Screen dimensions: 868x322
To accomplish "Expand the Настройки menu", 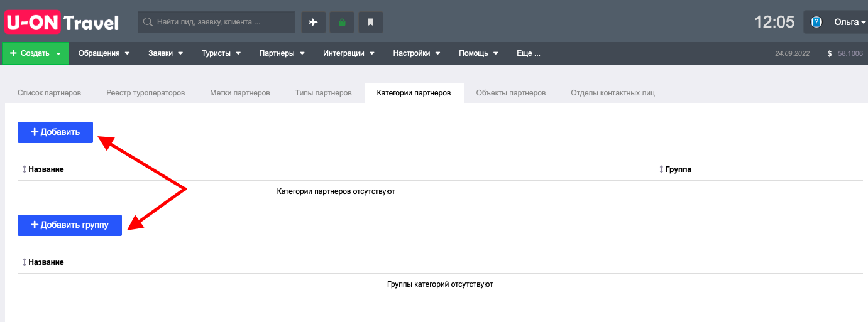I will [417, 53].
